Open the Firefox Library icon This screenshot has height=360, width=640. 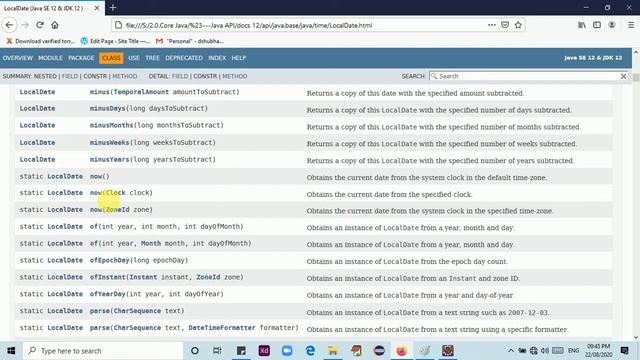[582, 25]
